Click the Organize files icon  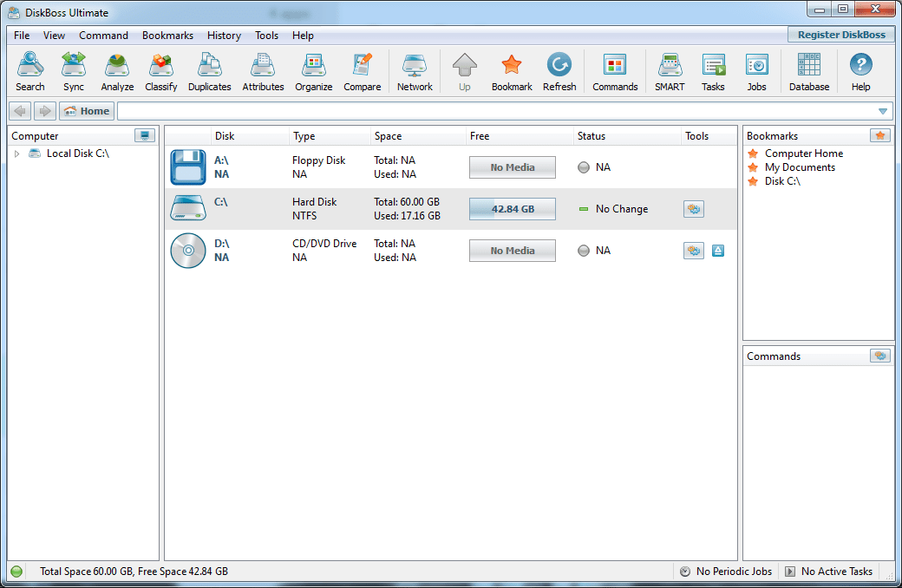click(x=313, y=72)
